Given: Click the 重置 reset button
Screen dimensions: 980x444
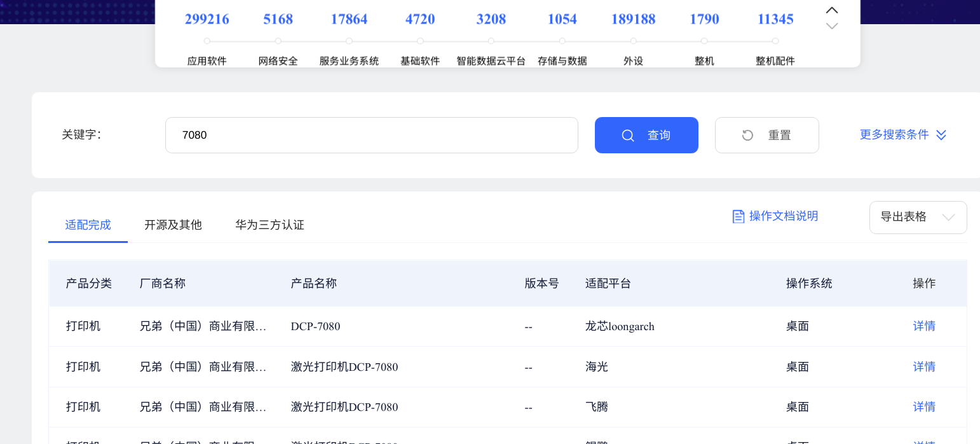Looking at the screenshot, I should point(767,135).
